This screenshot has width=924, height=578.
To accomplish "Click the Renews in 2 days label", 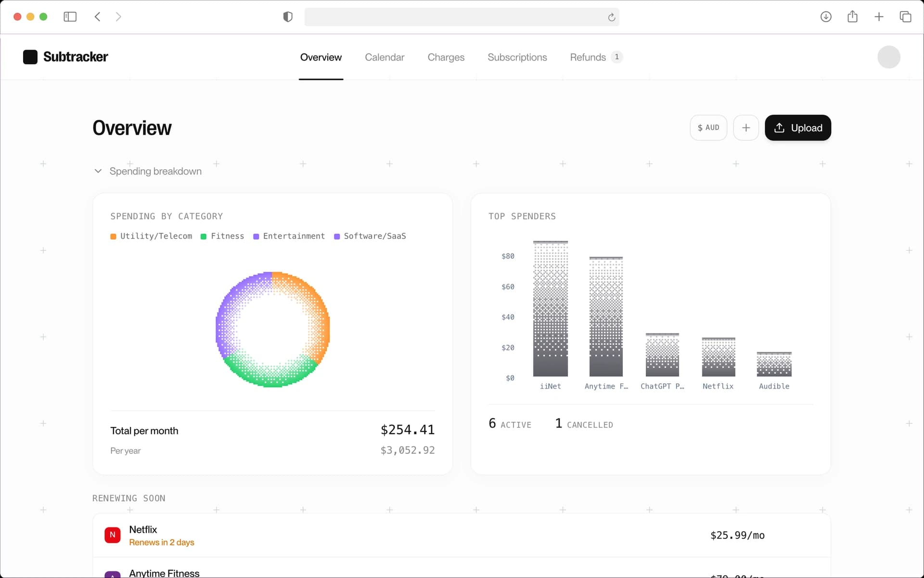I will pos(162,542).
